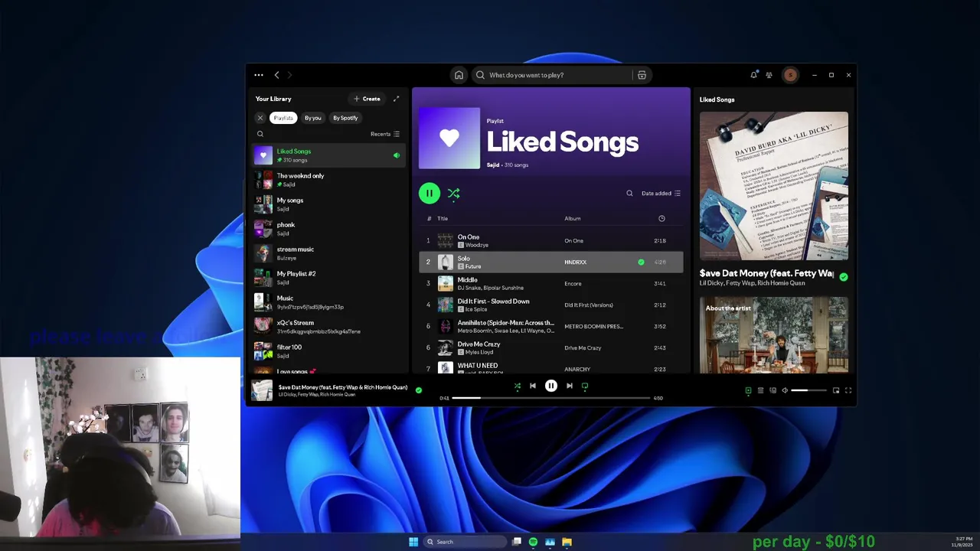Pause the song in the player bar
Screen dimensions: 980x551
[x=550, y=386]
